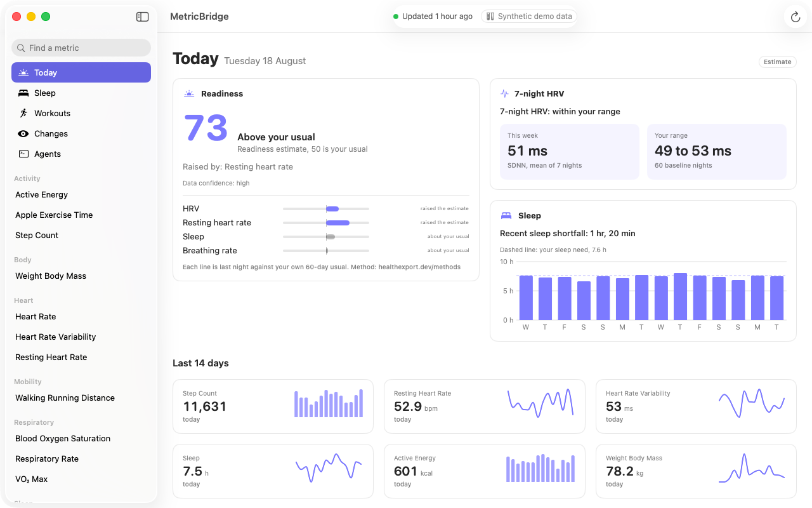Open Resting Heart Rate in the sidebar
Screen dimensions: 812x508
(81, 357)
